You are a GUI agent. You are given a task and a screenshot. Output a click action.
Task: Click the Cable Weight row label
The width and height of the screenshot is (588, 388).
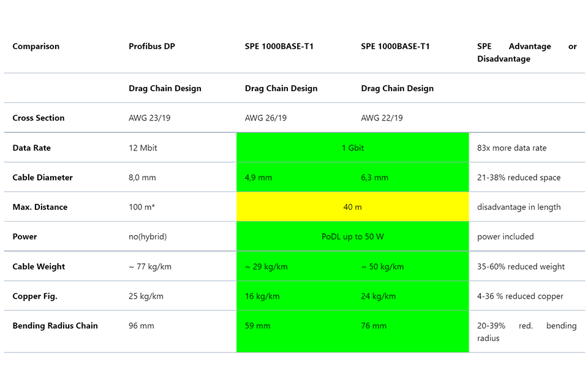point(39,266)
